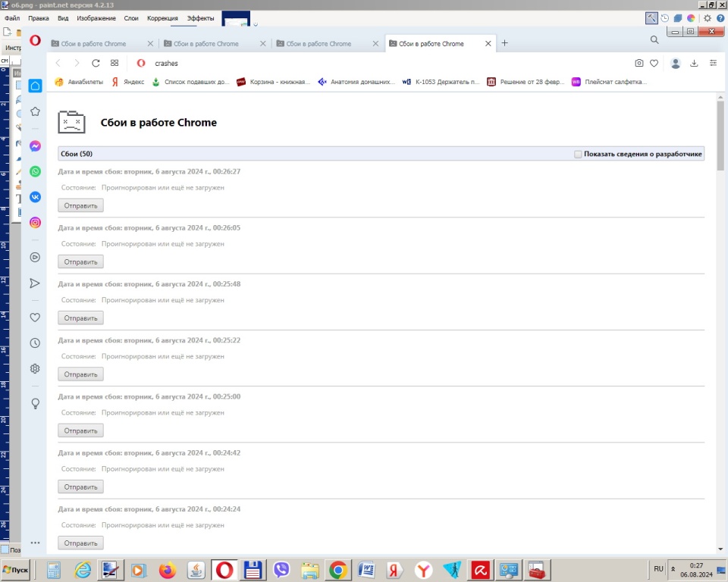Open the К-1053 Держатель bookmark

pyautogui.click(x=441, y=82)
